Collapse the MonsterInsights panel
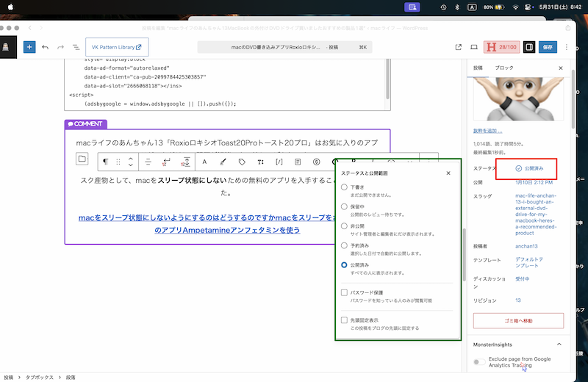Viewport: 588px width, 382px height. click(x=559, y=344)
